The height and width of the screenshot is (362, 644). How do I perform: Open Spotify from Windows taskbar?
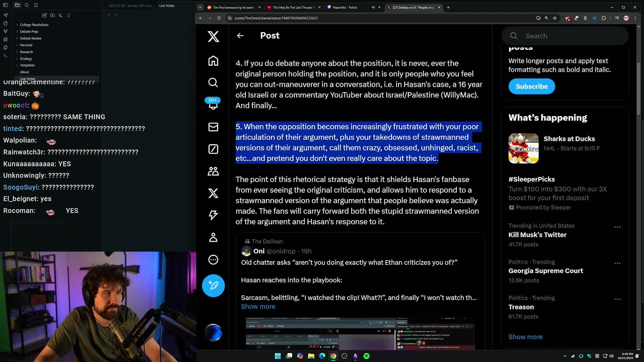367,356
